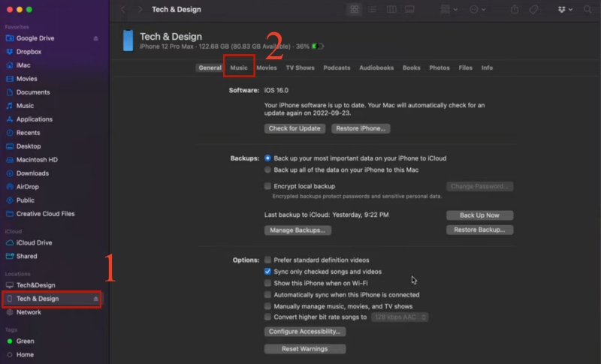Switch to the Photos tab
This screenshot has width=601, height=364.
pos(439,68)
